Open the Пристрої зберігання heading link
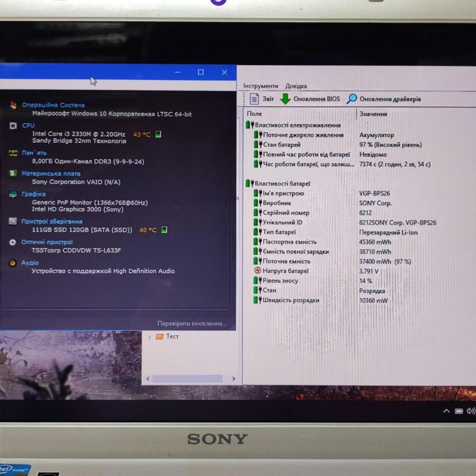476x476 pixels. tap(52, 221)
